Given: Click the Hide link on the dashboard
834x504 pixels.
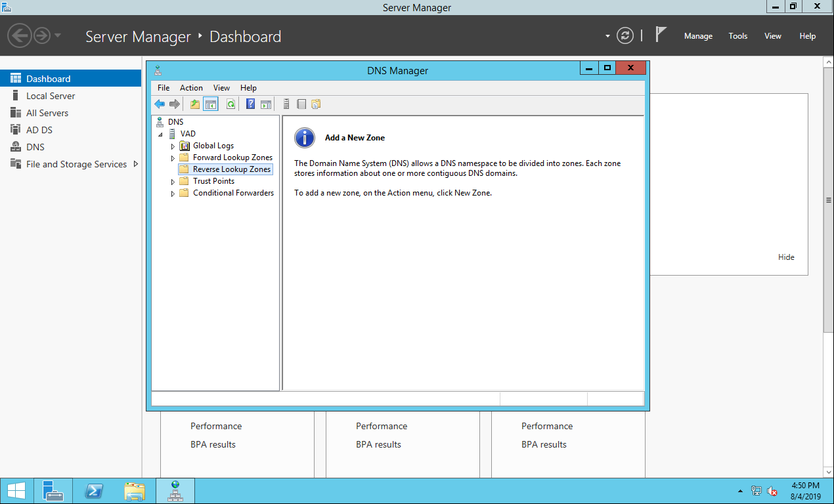Looking at the screenshot, I should (x=786, y=257).
